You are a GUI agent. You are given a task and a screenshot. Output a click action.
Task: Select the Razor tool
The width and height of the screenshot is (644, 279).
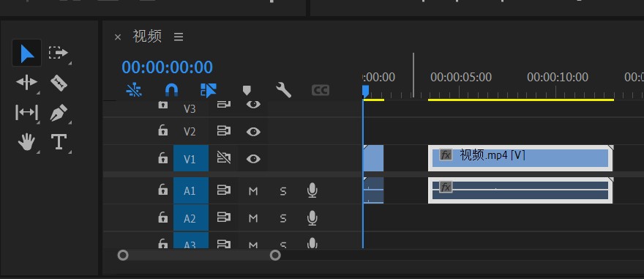point(59,83)
